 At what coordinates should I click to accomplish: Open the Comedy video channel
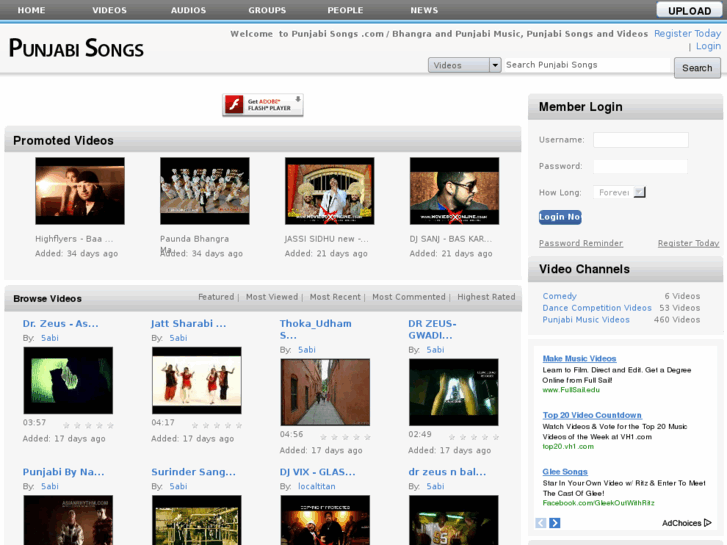click(x=560, y=296)
